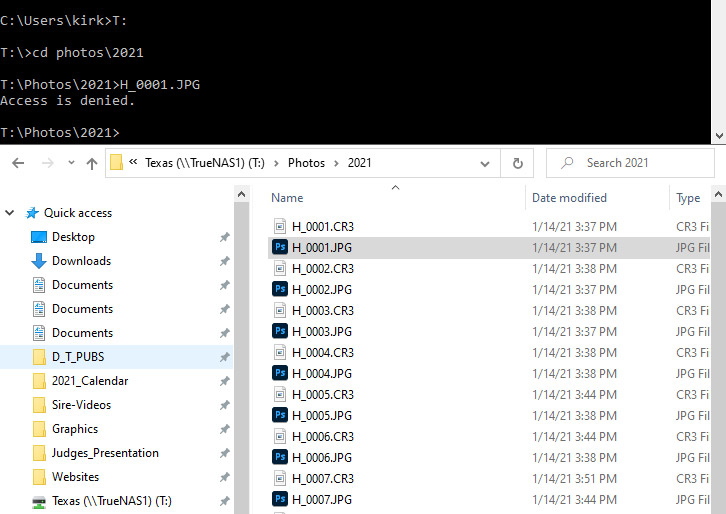Click the Search 2021 input field

pyautogui.click(x=630, y=163)
